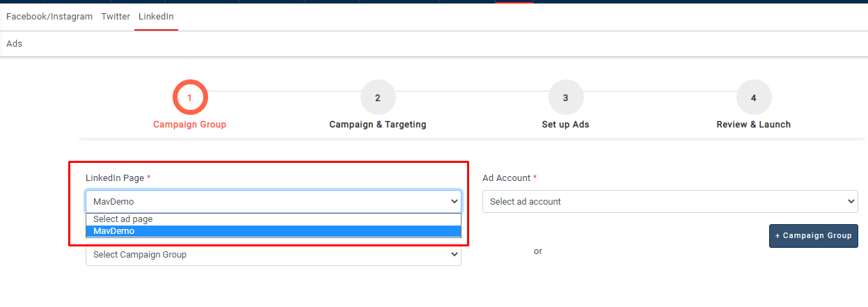Click the LinkedIn Page field label
The image size is (868, 307).
click(x=115, y=178)
